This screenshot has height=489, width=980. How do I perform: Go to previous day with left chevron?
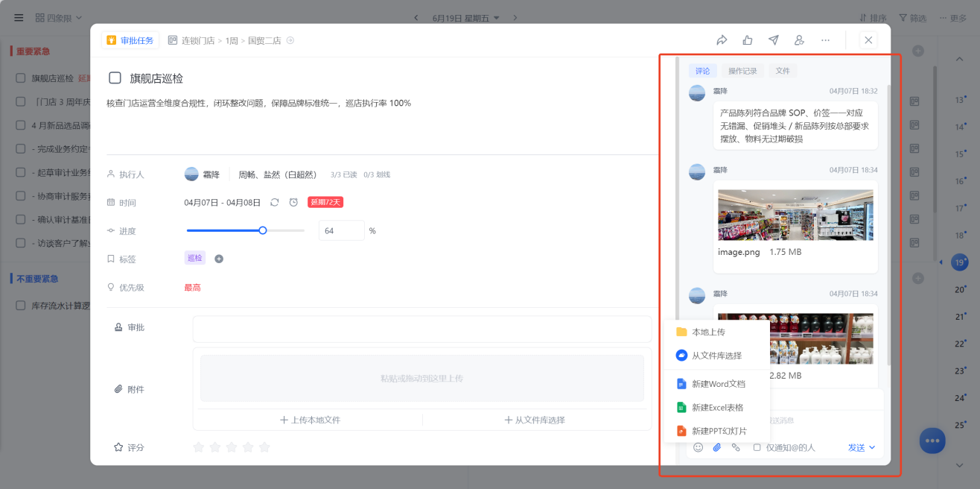pos(416,17)
